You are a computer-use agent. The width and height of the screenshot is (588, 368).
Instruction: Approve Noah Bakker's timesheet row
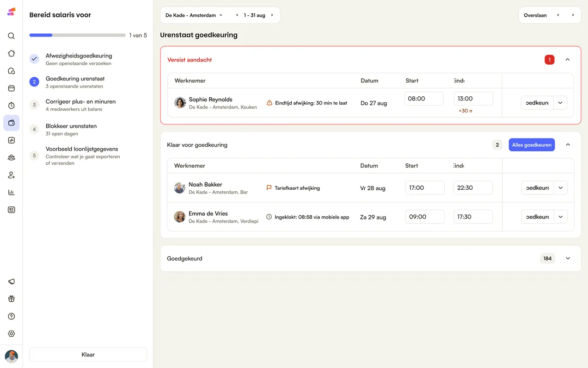point(538,188)
